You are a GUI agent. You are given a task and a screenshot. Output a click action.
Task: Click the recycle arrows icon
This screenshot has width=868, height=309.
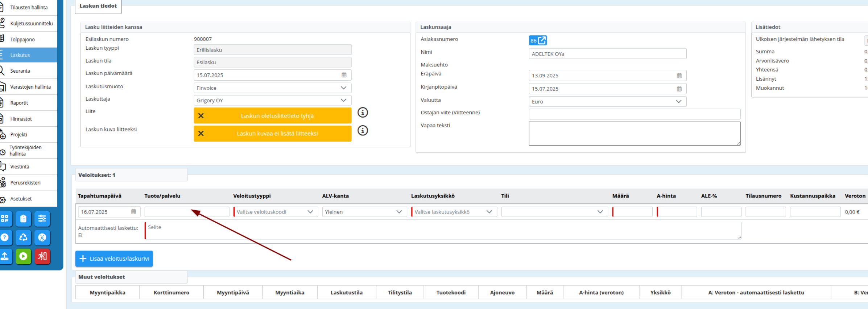point(23,237)
